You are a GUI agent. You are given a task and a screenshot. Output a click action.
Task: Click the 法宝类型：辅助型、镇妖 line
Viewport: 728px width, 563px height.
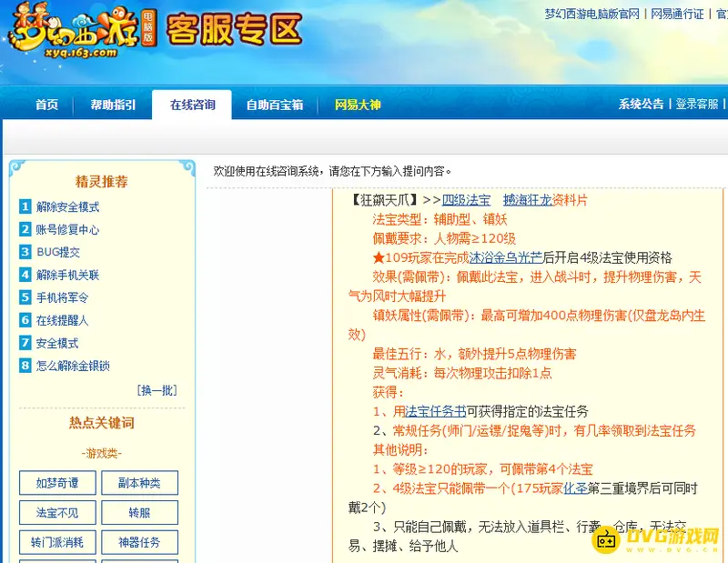tap(440, 219)
